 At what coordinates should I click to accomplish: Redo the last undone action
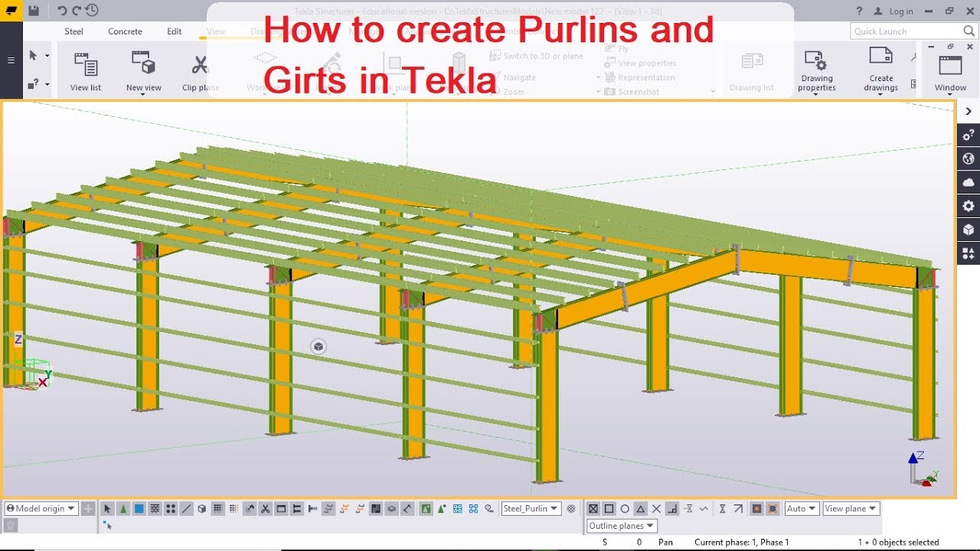click(x=77, y=11)
